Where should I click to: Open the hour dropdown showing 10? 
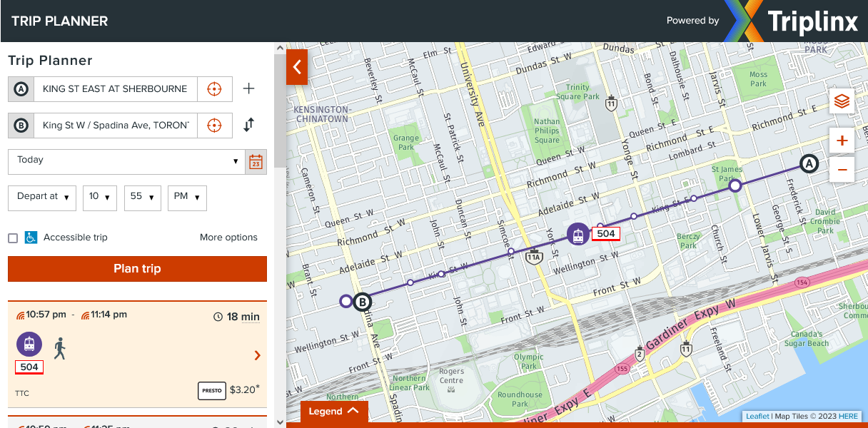point(99,197)
